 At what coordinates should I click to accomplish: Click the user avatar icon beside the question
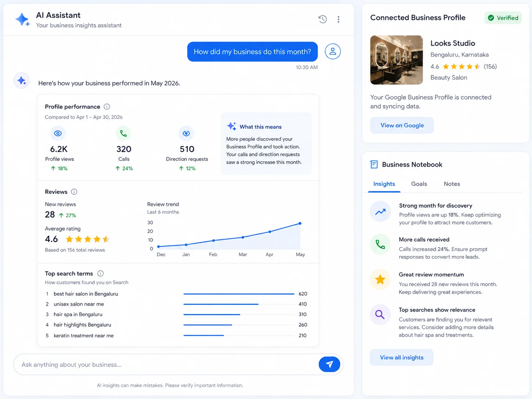(x=333, y=51)
